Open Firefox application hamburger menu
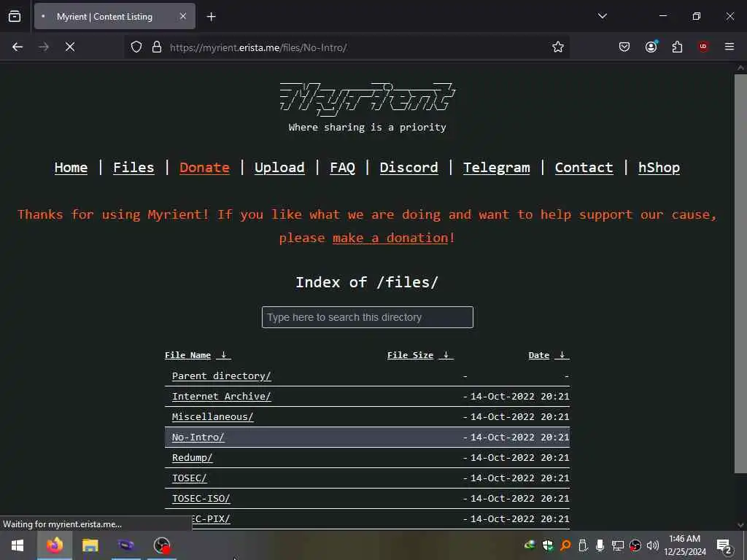Viewport: 747px width, 560px height. [x=729, y=47]
